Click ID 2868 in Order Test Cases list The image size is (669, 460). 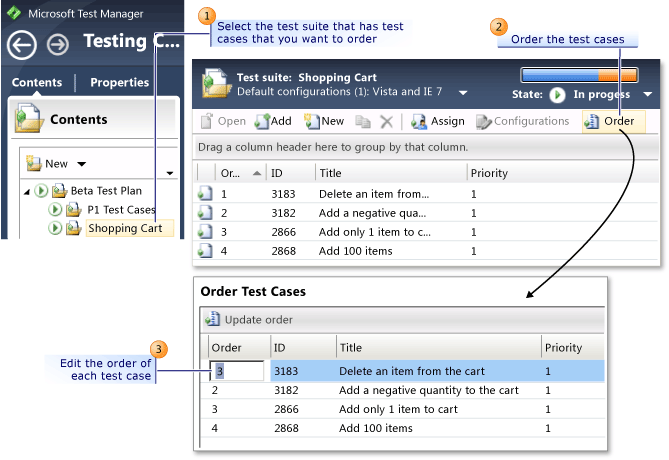tap(286, 428)
